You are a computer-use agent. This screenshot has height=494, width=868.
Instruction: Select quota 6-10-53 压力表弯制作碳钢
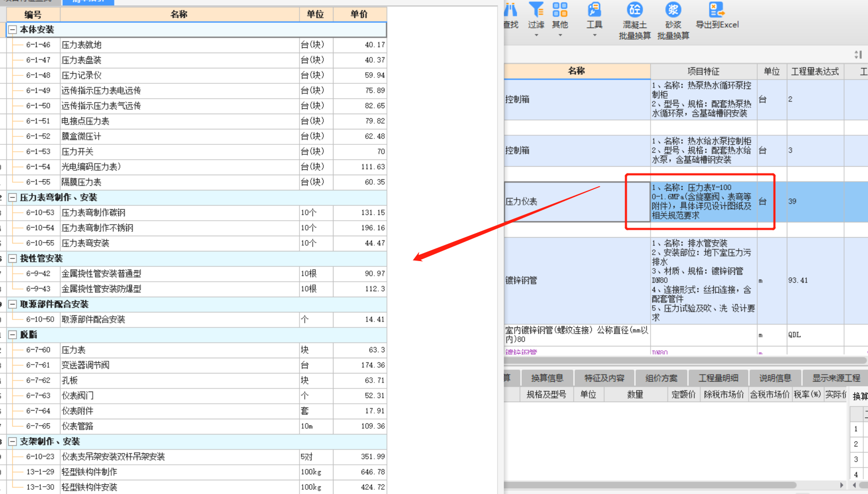(196, 213)
